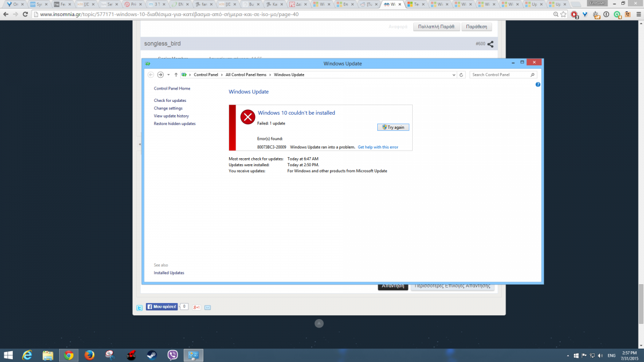Click magnifier icon in search box
The image size is (644, 362).
click(532, 75)
